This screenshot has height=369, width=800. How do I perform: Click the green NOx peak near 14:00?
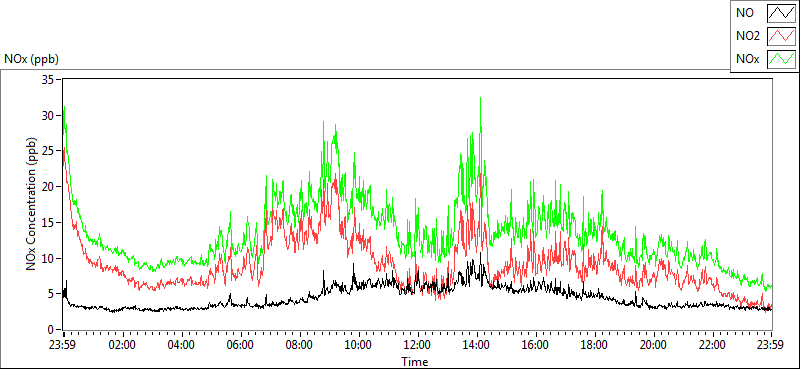(x=480, y=99)
